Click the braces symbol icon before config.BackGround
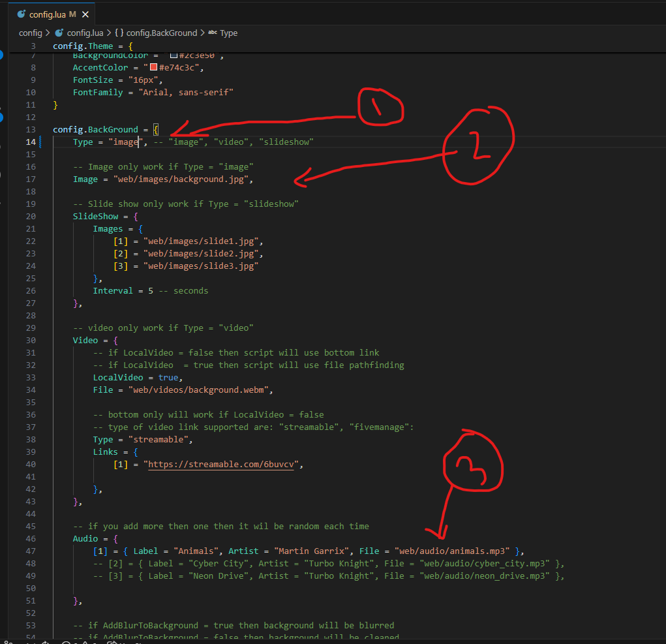 (119, 33)
